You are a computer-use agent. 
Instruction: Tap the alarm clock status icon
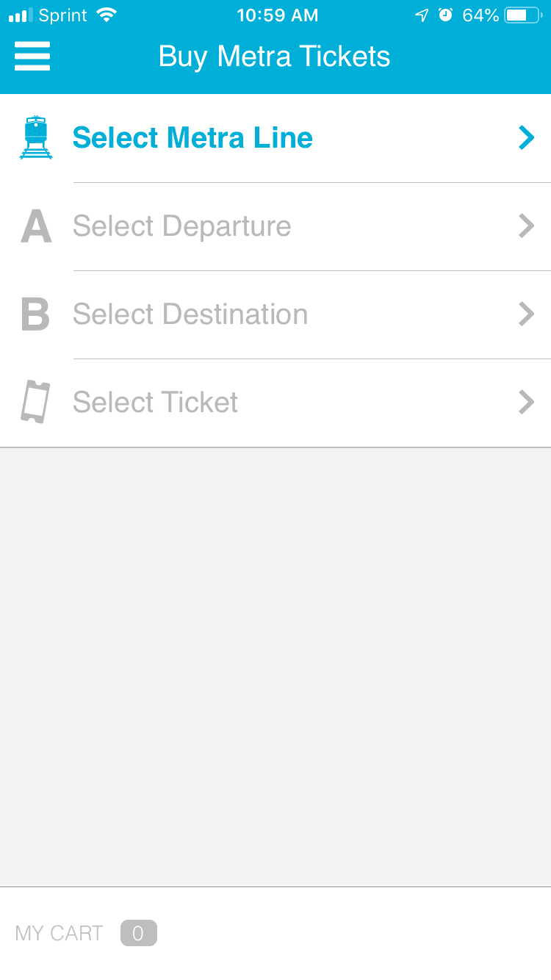pyautogui.click(x=445, y=15)
